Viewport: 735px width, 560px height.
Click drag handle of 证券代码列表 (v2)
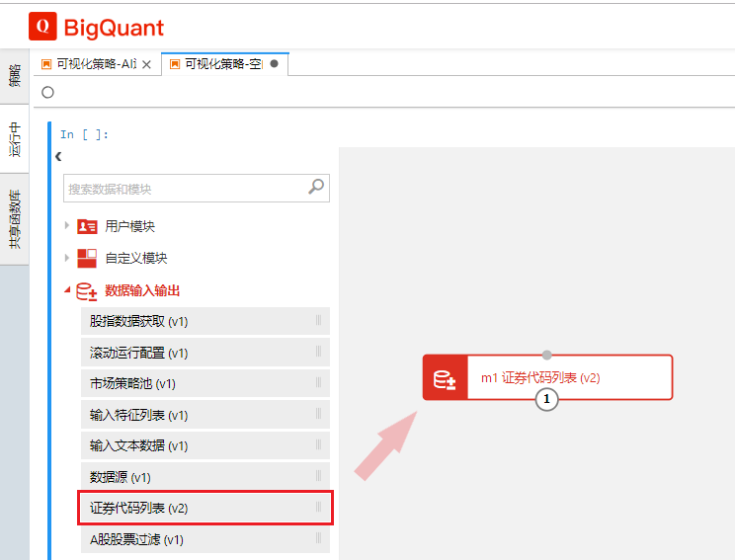click(319, 507)
